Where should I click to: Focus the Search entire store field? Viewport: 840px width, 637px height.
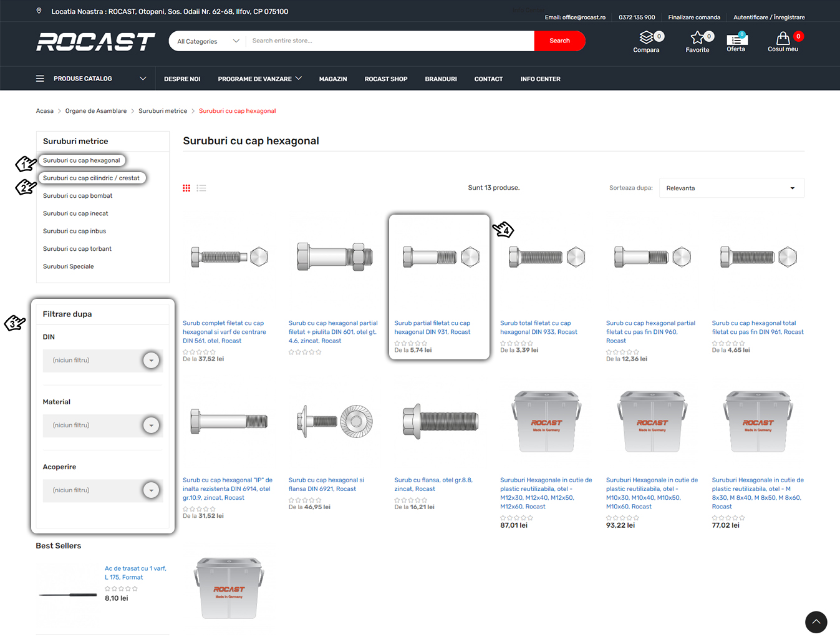390,41
